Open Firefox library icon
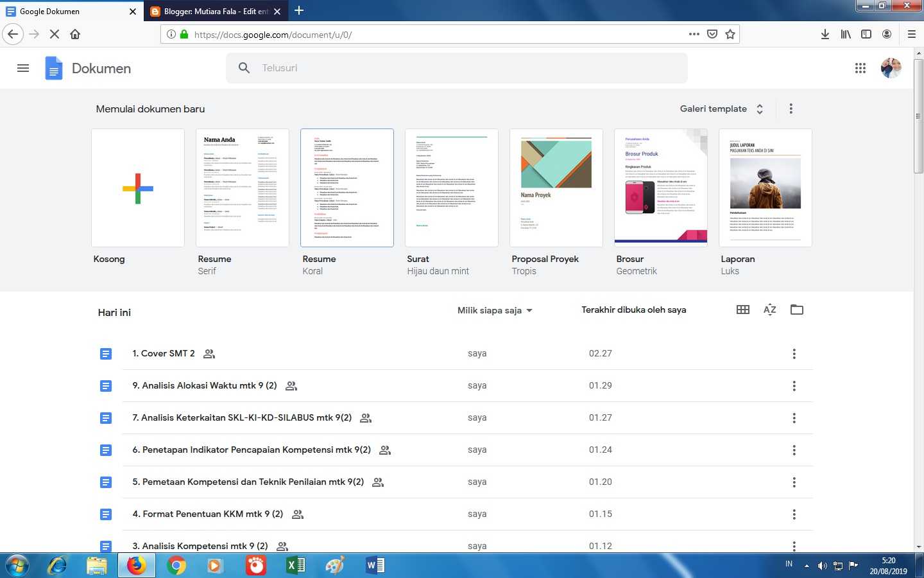This screenshot has width=924, height=578. [x=846, y=34]
